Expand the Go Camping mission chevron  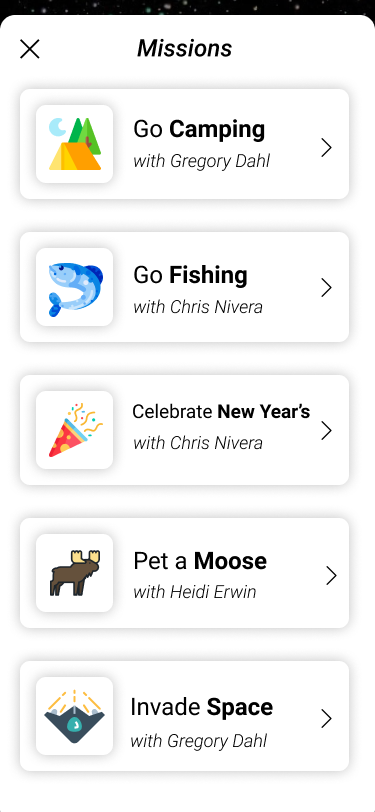pyautogui.click(x=326, y=148)
